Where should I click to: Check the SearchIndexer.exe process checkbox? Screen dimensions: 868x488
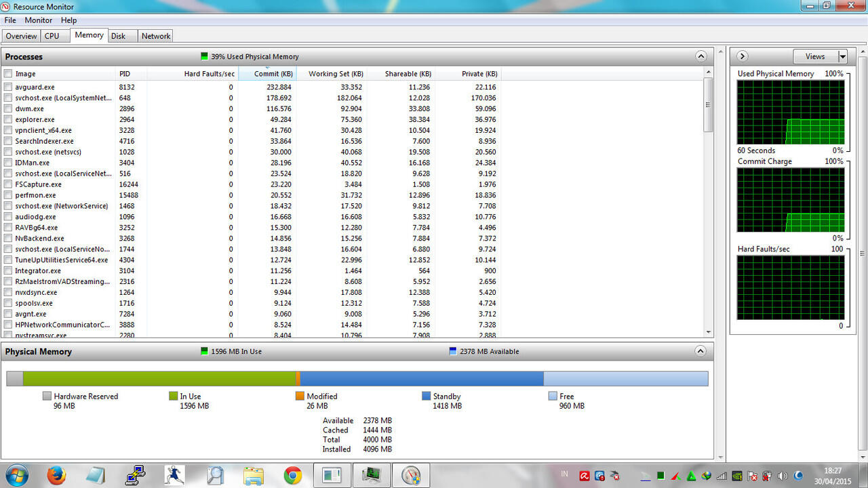tap(8, 142)
